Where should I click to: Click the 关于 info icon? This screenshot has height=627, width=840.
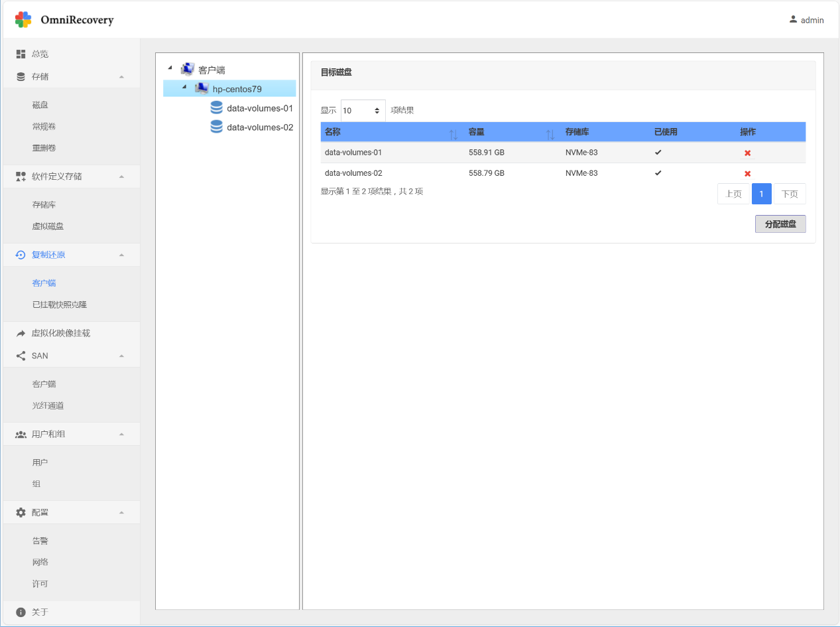[21, 612]
